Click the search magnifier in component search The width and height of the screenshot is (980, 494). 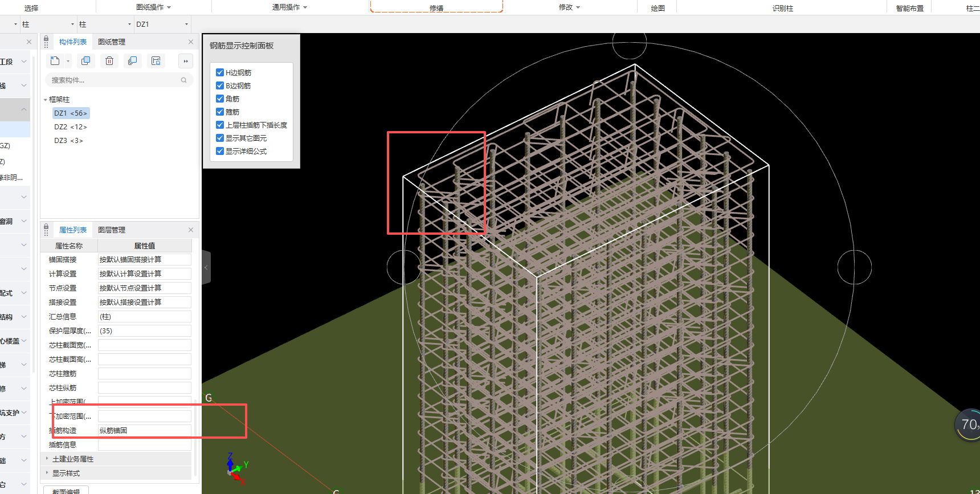click(184, 80)
